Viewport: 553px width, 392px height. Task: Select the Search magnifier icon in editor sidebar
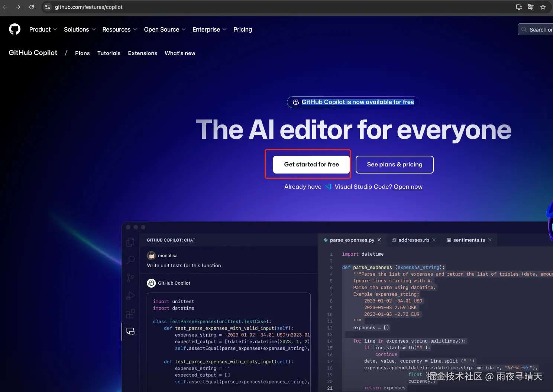[130, 260]
